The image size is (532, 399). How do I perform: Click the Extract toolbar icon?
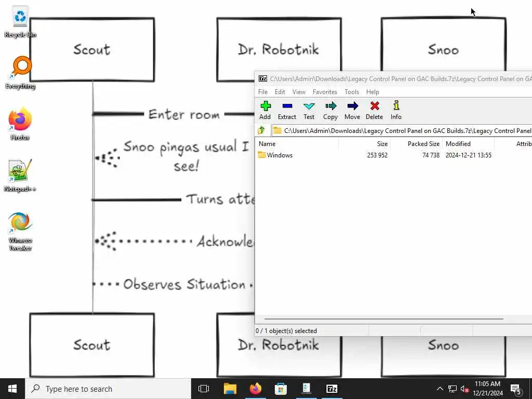coord(287,110)
